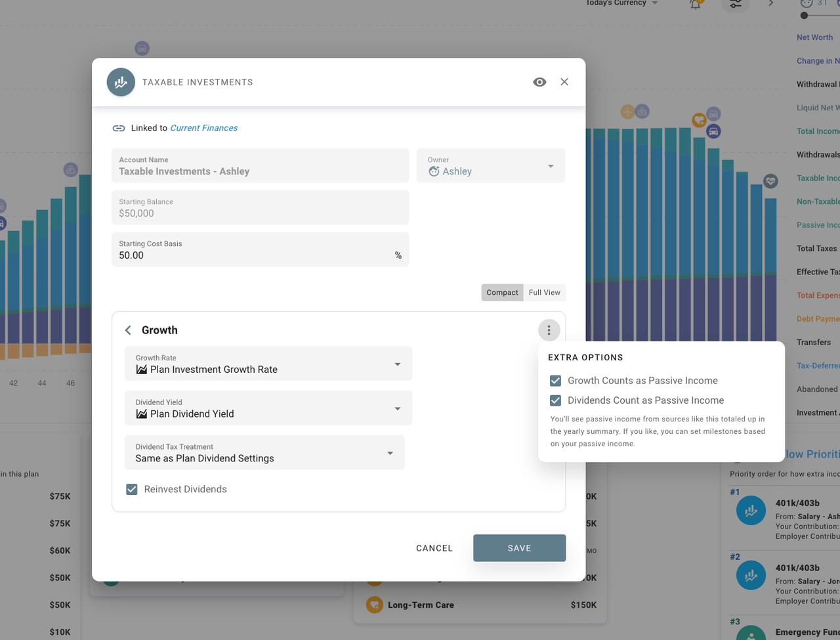
Task: Toggle the eye visibility icon in dialog header
Action: click(x=539, y=82)
